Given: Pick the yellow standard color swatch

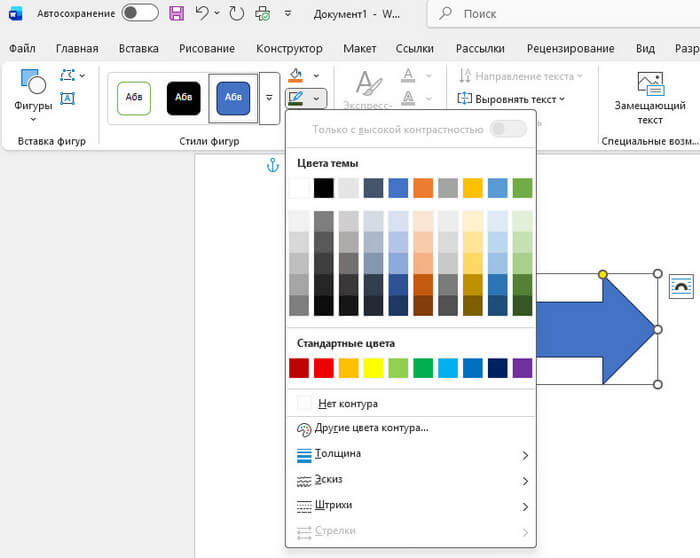Looking at the screenshot, I should point(372,368).
